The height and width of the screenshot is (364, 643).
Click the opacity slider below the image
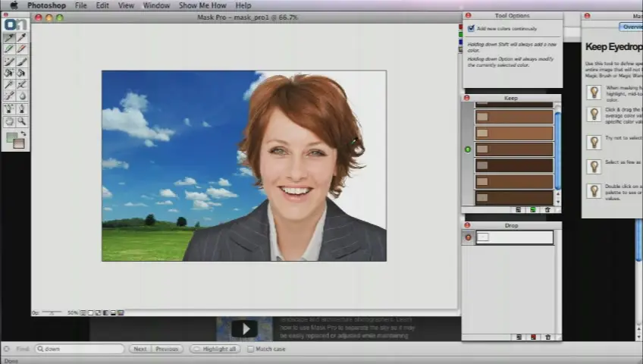(x=52, y=312)
